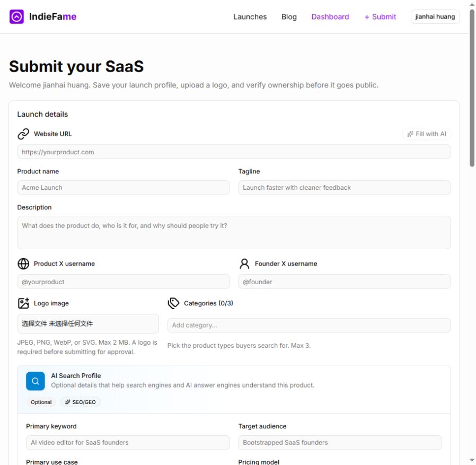This screenshot has width=476, height=465.
Task: Click the Description label
Action: click(34, 207)
